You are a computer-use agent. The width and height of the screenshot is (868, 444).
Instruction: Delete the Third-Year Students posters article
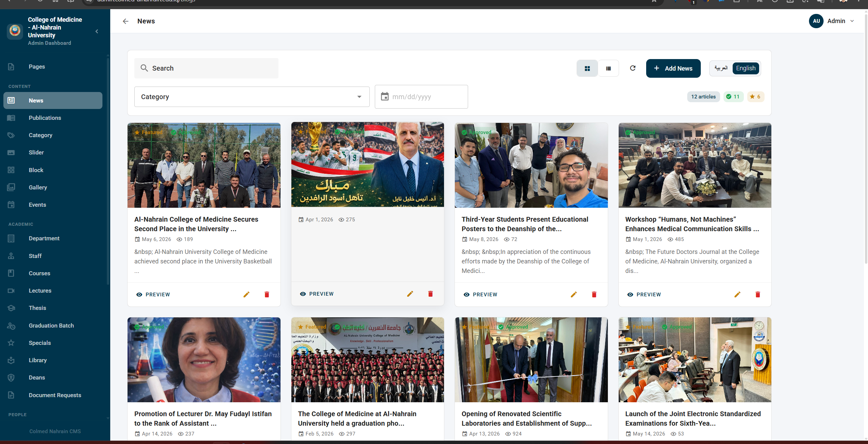click(594, 295)
